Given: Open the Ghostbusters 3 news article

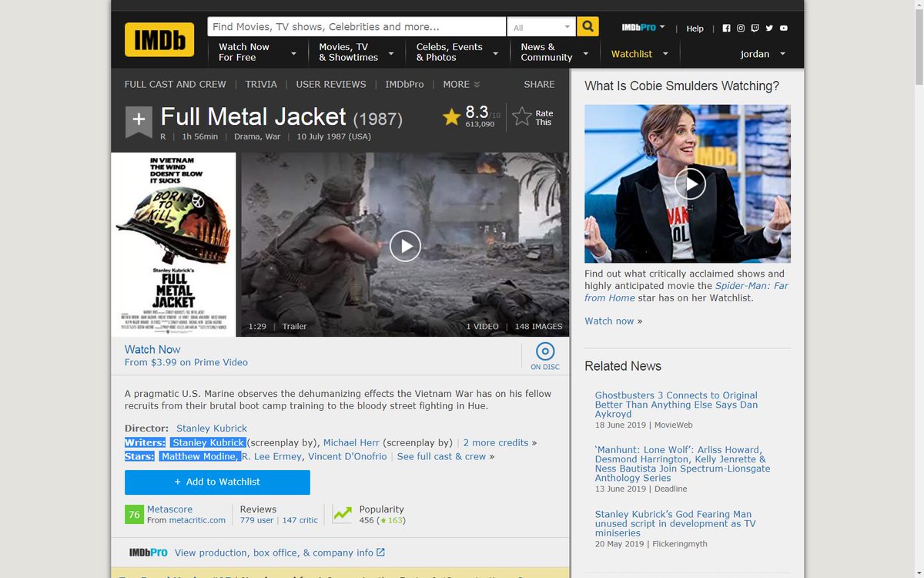Looking at the screenshot, I should [676, 405].
